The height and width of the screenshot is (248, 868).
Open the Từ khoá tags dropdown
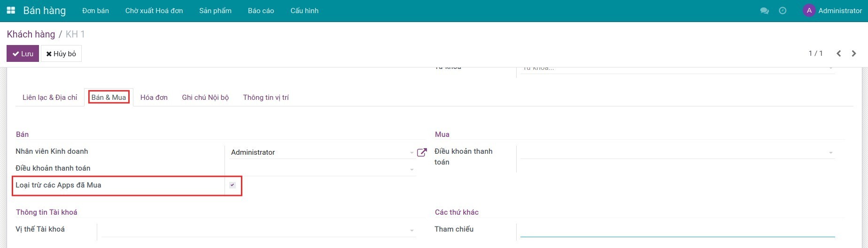click(x=830, y=69)
